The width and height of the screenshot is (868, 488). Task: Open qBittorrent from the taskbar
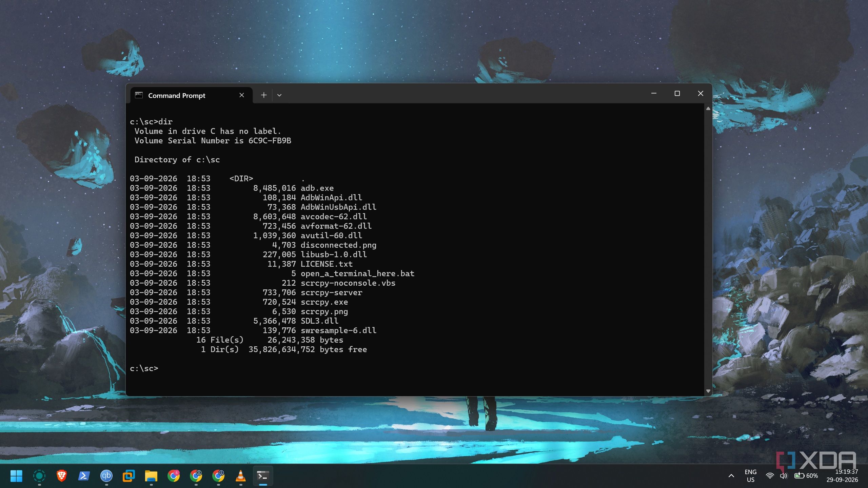(106, 476)
